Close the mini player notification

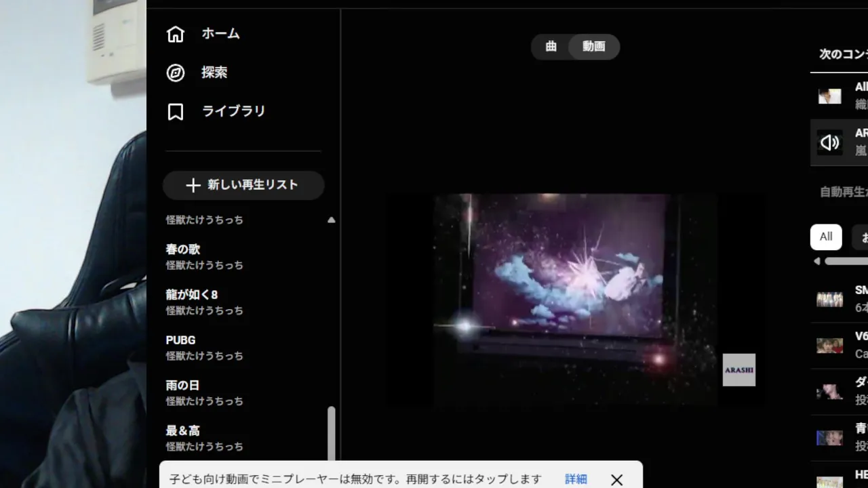pyautogui.click(x=616, y=480)
